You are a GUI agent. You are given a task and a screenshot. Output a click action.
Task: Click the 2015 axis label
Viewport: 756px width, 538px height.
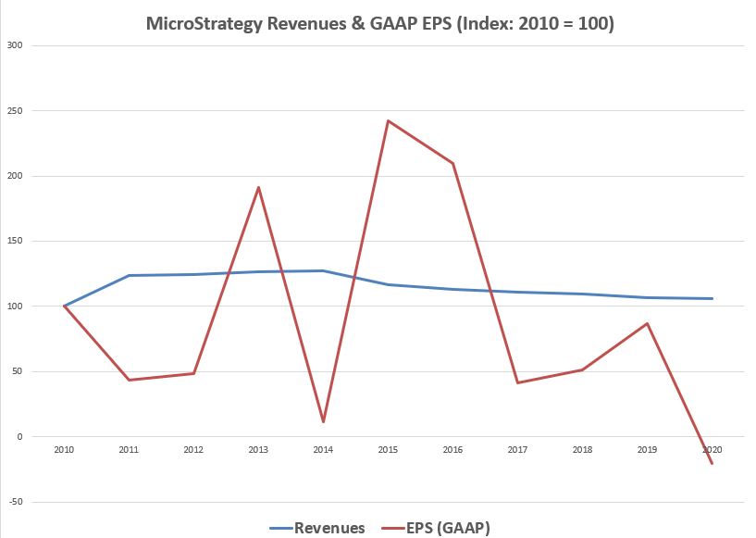coord(388,449)
